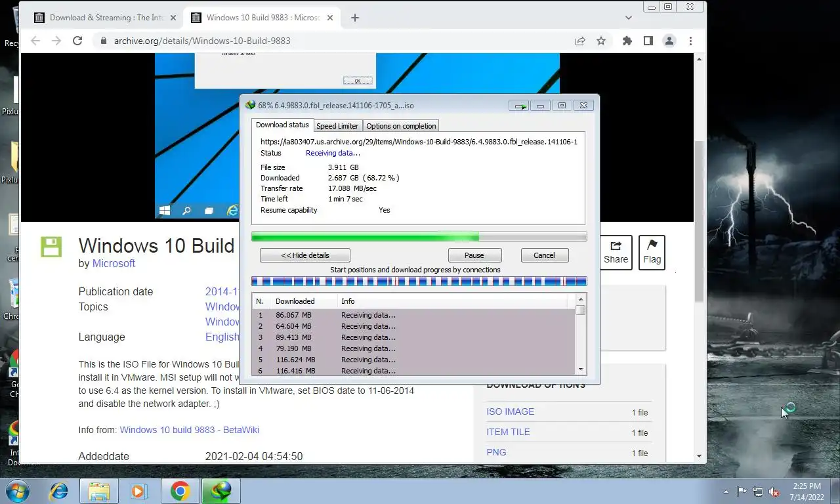Open Options on completion tab
Viewport: 840px width, 504px height.
click(x=401, y=126)
